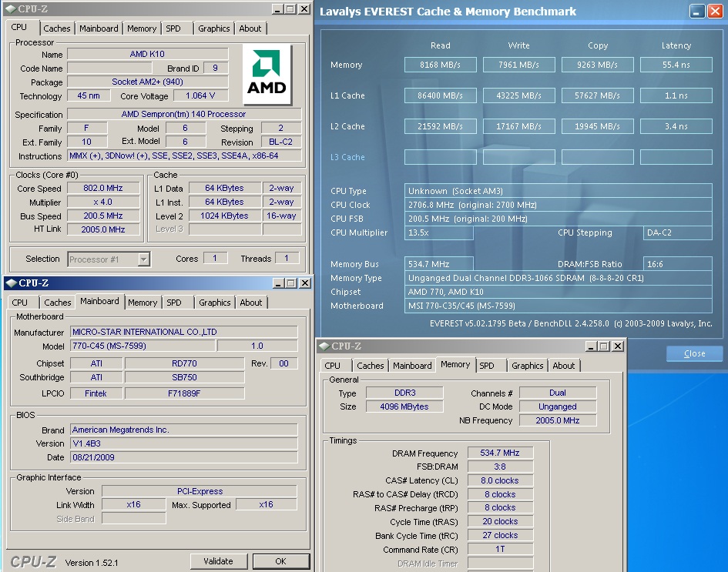Click the empty L3 Cache Read field

point(440,157)
